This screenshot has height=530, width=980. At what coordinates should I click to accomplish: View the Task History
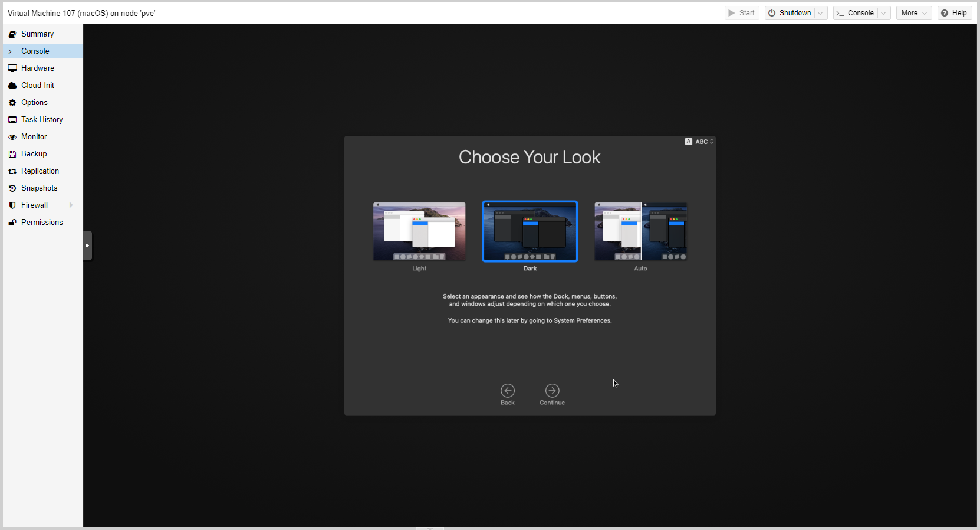click(42, 120)
